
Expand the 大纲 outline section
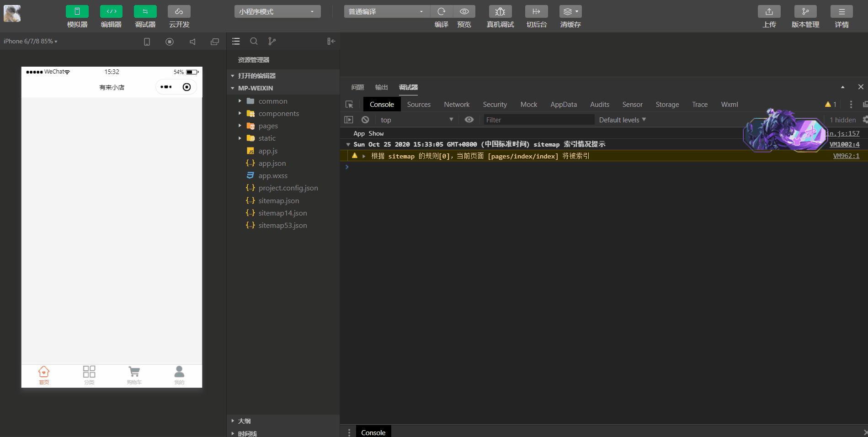[283, 421]
